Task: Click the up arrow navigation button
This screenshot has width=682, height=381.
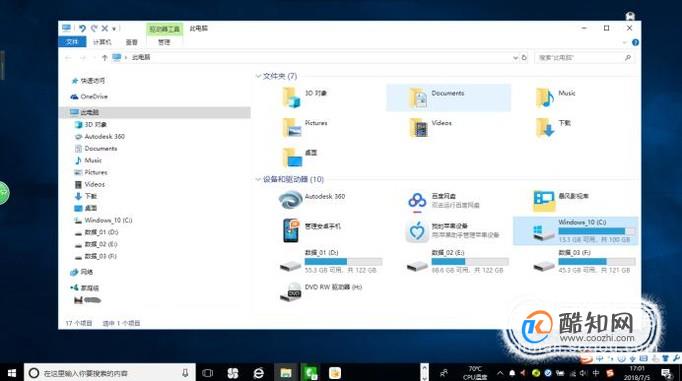Action: pyautogui.click(x=104, y=57)
